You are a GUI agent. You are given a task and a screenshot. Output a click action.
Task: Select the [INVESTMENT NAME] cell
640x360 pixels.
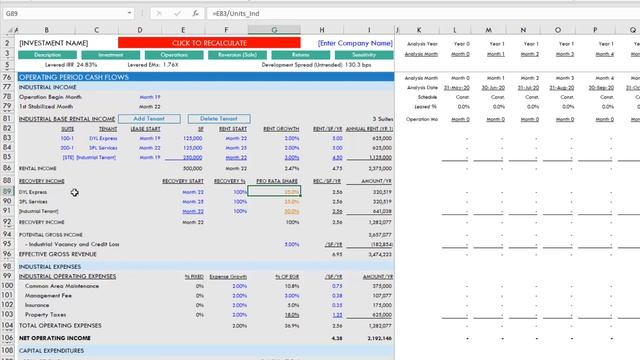tap(53, 43)
